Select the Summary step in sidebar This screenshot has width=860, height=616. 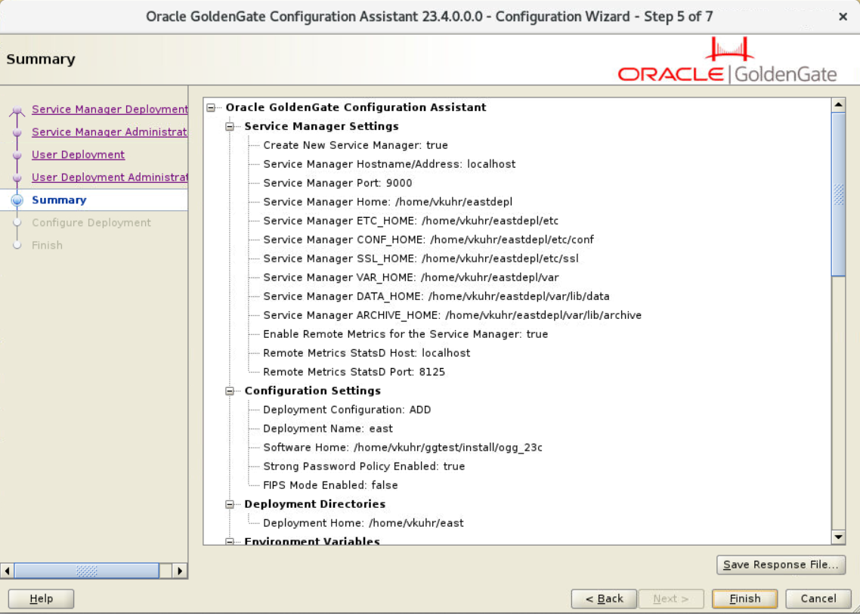59,200
